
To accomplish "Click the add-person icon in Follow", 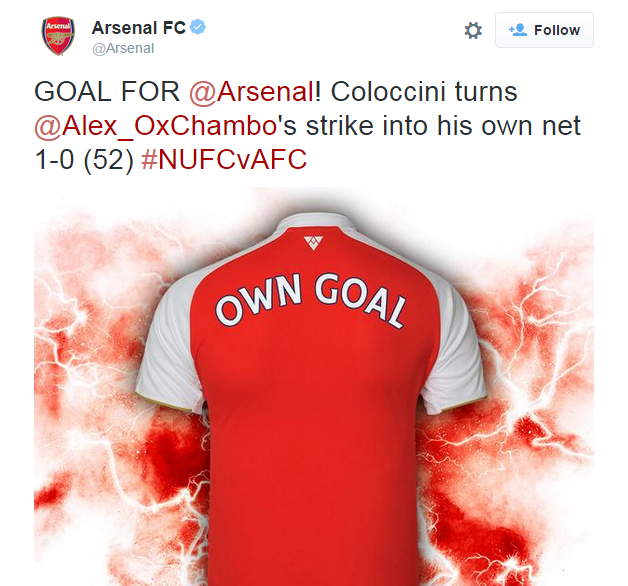I will 518,30.
